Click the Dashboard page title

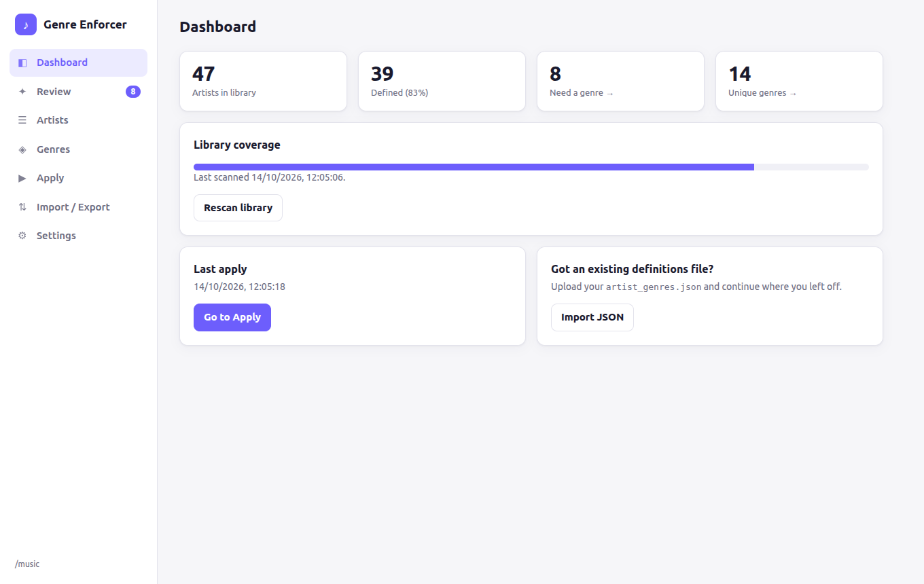coord(218,26)
